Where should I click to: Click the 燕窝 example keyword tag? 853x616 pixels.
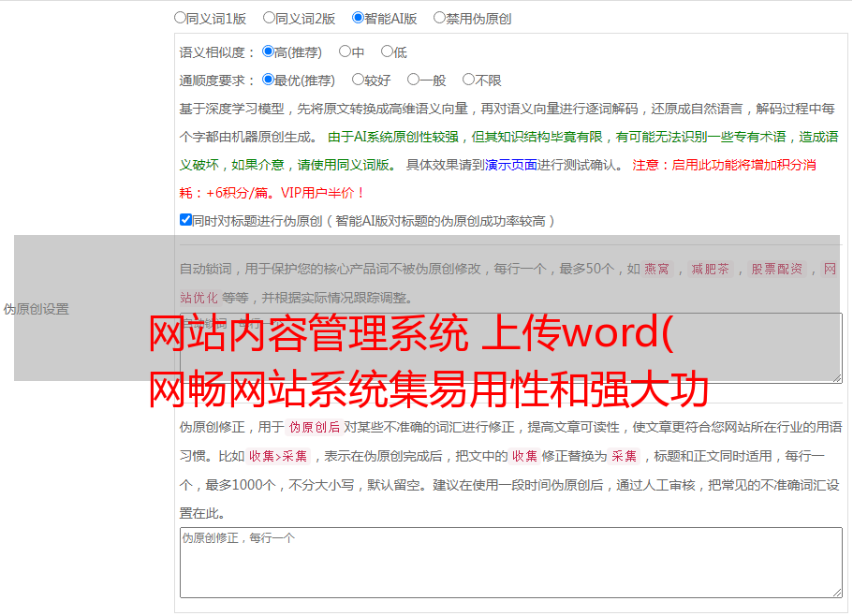tap(657, 269)
